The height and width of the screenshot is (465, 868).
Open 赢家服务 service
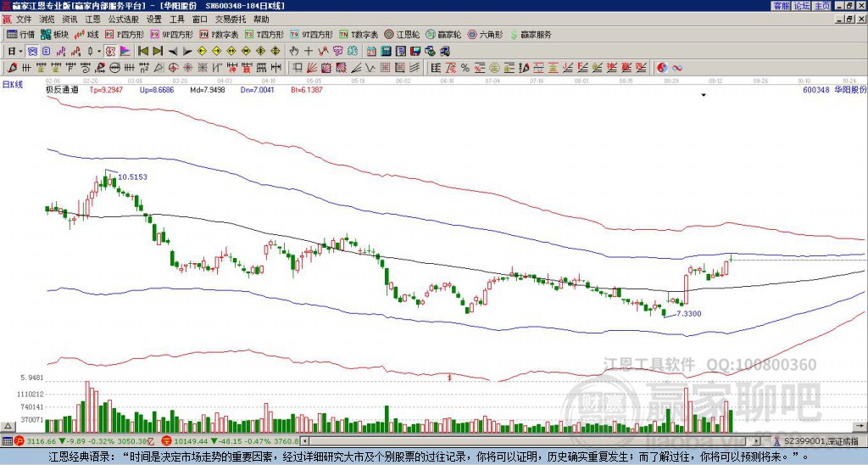pos(530,34)
